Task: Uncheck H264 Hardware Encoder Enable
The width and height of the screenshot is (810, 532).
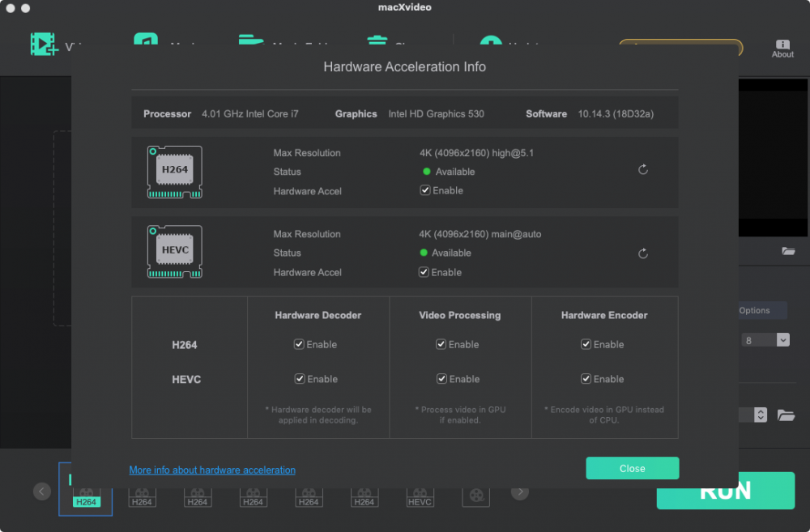Action: 586,344
